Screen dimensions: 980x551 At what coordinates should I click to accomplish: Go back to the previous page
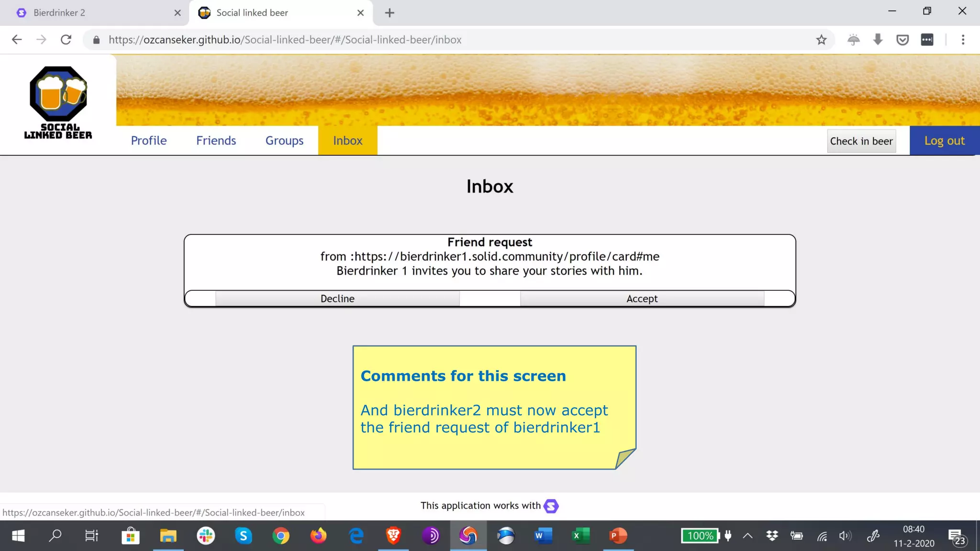pyautogui.click(x=17, y=40)
